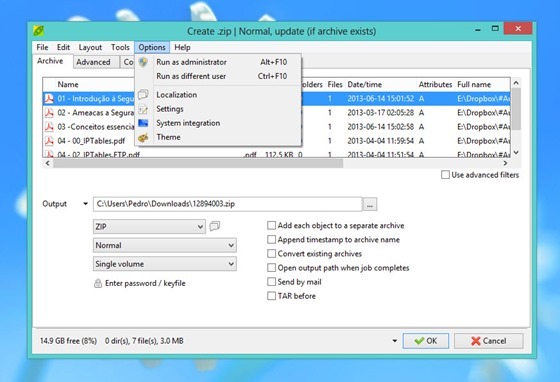
Task: Sort by the Files column header
Action: point(335,85)
